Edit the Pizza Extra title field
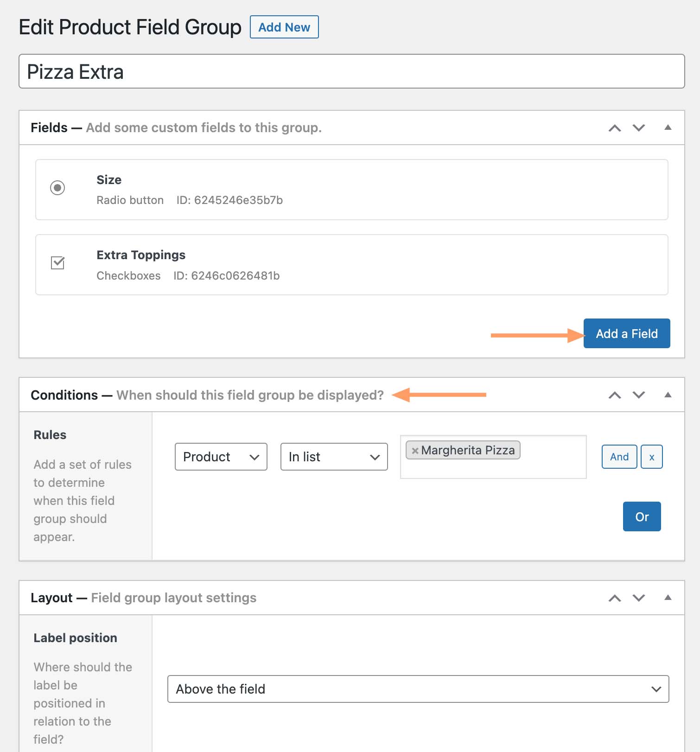The height and width of the screenshot is (752, 700). 351,71
